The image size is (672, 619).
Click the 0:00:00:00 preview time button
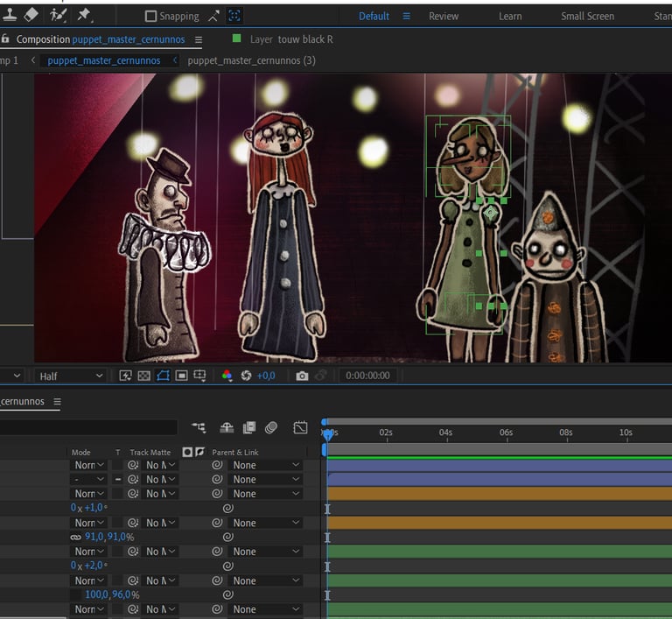coord(367,376)
